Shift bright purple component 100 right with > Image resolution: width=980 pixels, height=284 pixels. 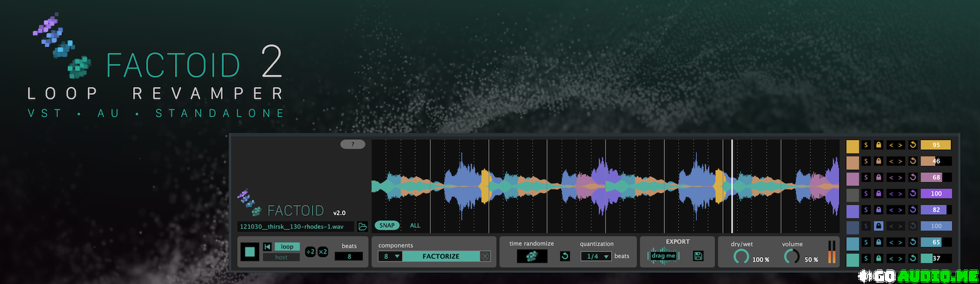pos(900,193)
